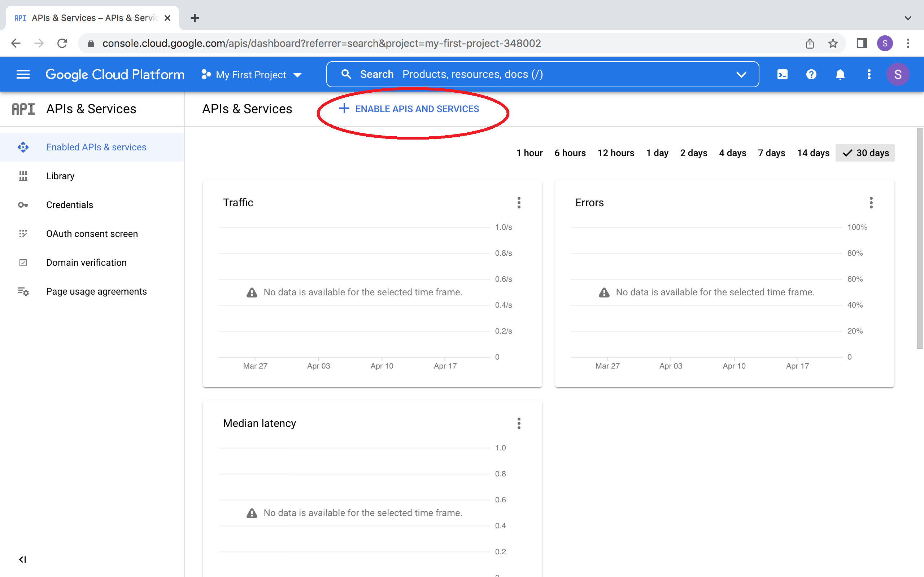924x577 pixels.
Task: Open the help question mark icon
Action: click(x=811, y=74)
